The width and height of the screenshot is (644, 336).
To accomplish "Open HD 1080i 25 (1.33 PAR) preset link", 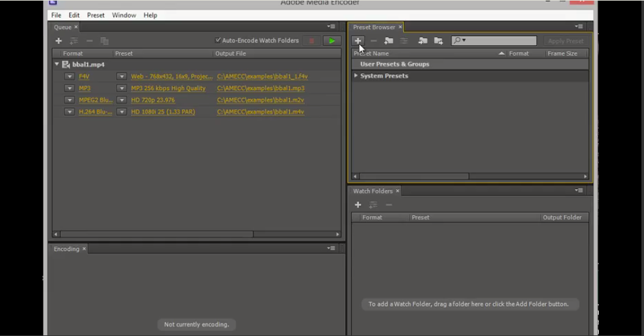I will [x=163, y=112].
